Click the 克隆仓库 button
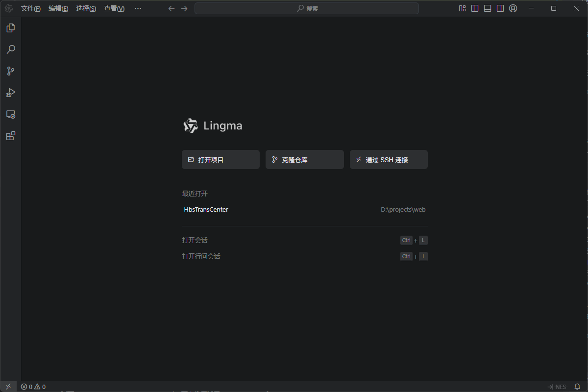588x392 pixels. tap(304, 160)
